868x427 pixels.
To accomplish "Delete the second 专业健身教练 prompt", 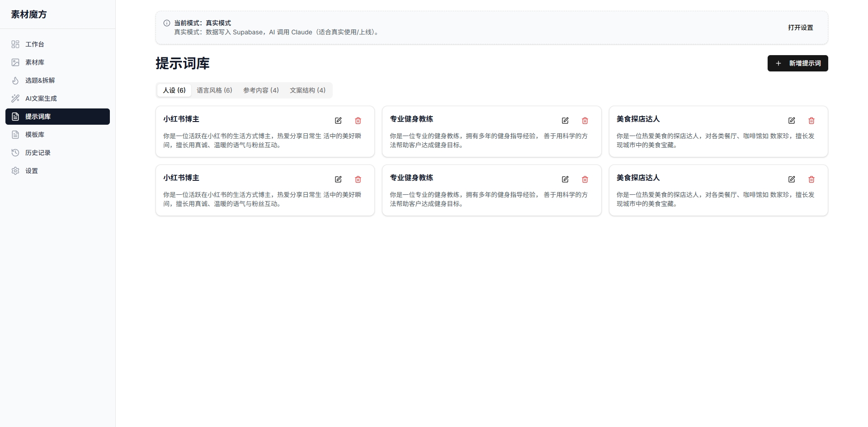I will click(585, 179).
